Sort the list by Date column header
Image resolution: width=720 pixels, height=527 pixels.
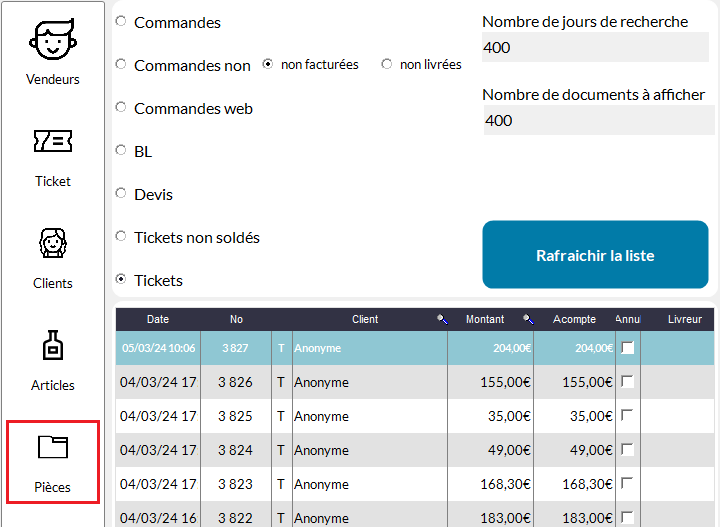(x=158, y=320)
